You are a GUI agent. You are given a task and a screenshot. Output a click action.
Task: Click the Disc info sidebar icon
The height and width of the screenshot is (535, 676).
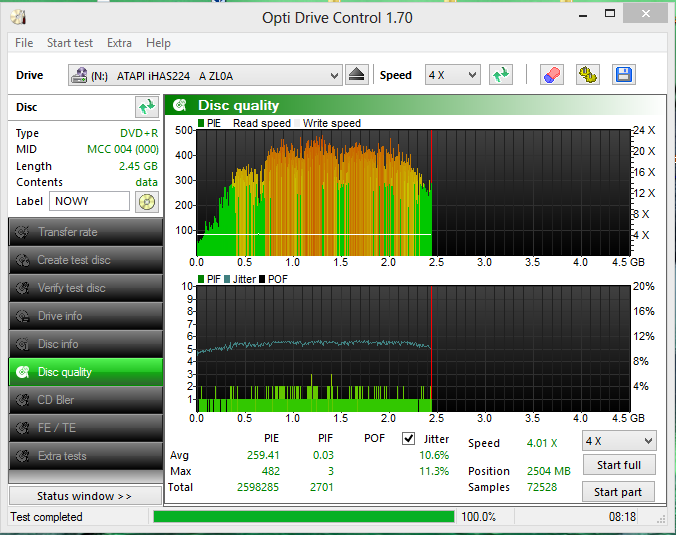click(22, 344)
